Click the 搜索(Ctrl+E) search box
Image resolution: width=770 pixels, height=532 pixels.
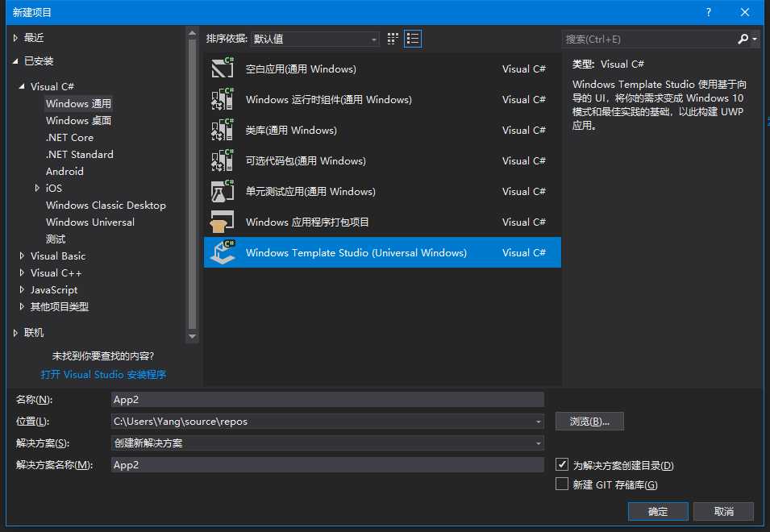tap(648, 39)
